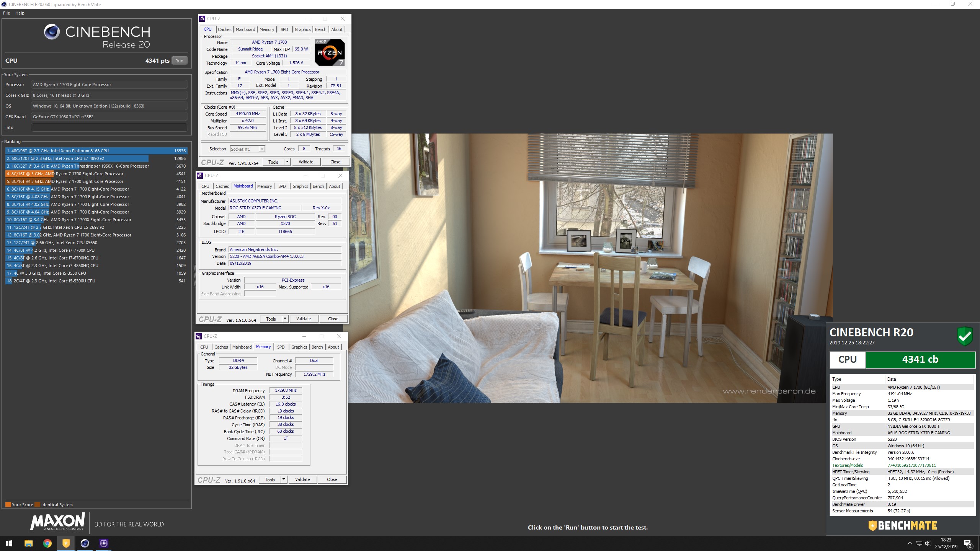Run the Cinebench CPU test

click(x=179, y=61)
